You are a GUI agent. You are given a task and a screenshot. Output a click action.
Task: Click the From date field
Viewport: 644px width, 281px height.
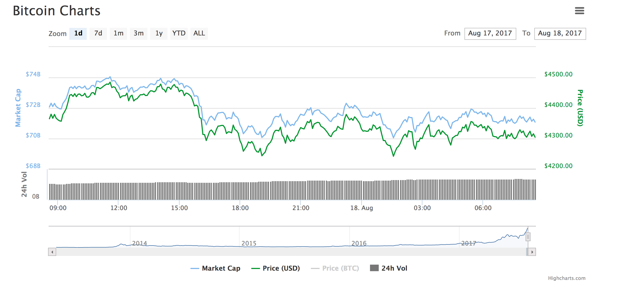click(x=490, y=34)
